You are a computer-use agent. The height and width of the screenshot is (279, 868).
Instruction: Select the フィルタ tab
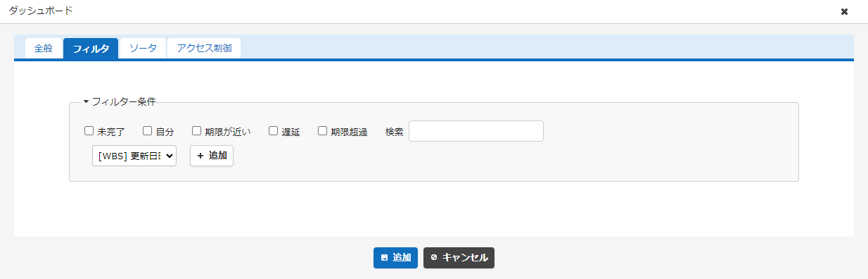point(91,49)
